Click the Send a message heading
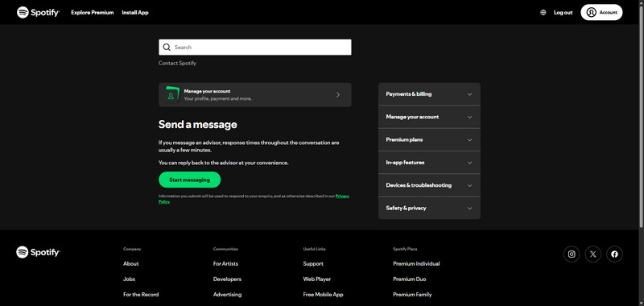Viewport: 644px width, 306px height. (197, 125)
